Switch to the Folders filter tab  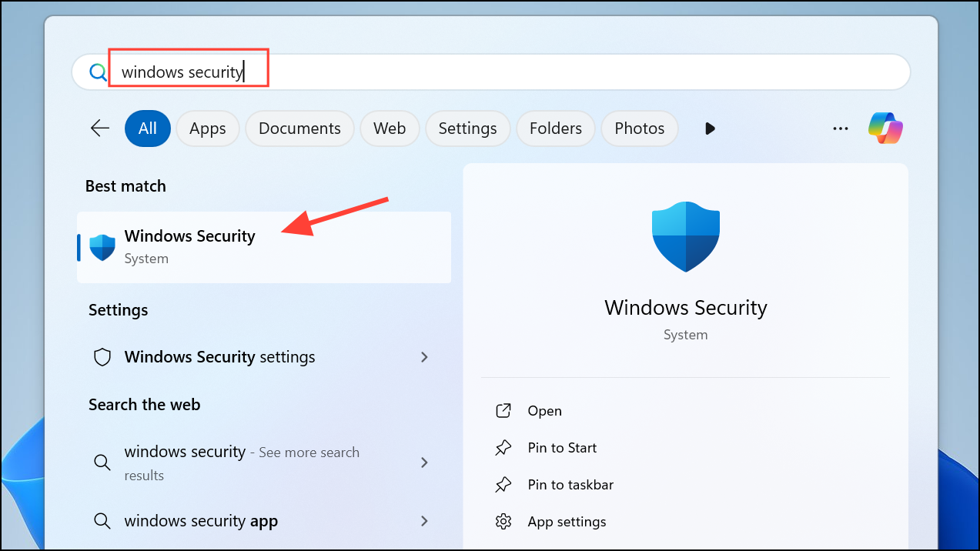(x=556, y=129)
